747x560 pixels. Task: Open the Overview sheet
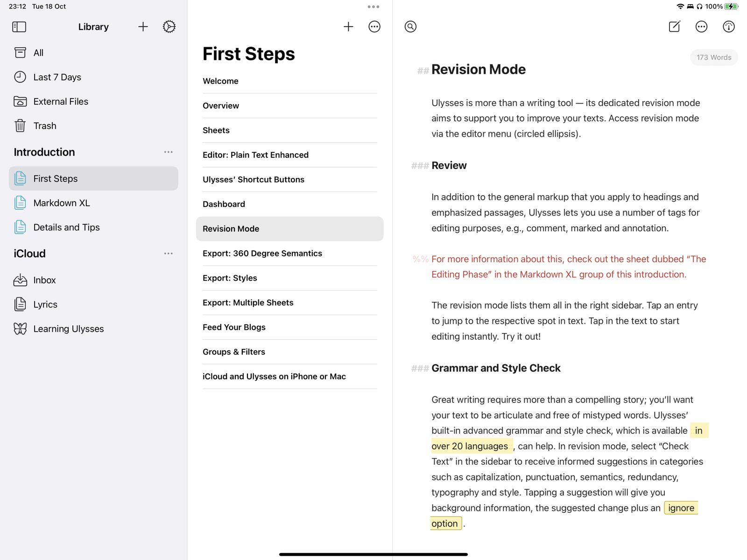tap(290, 106)
